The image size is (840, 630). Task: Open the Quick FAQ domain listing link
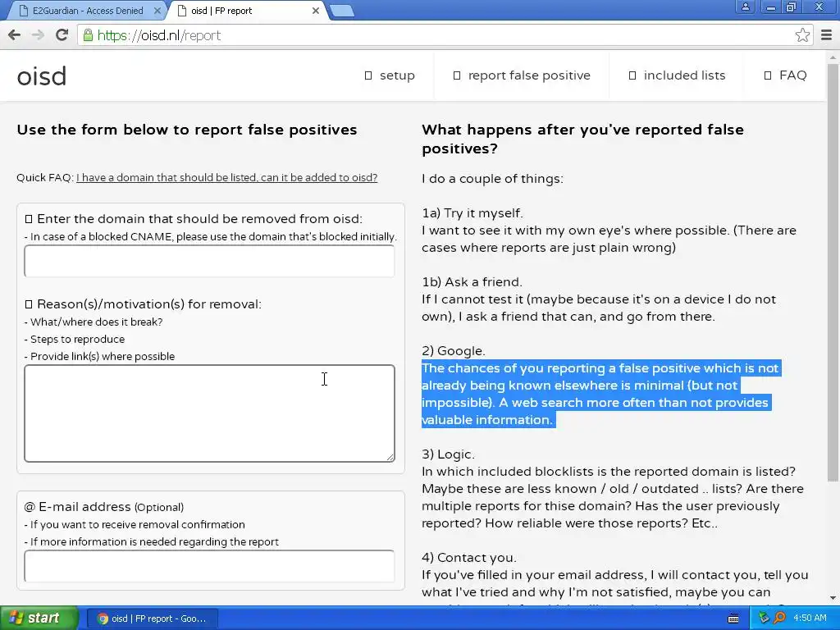click(x=227, y=178)
